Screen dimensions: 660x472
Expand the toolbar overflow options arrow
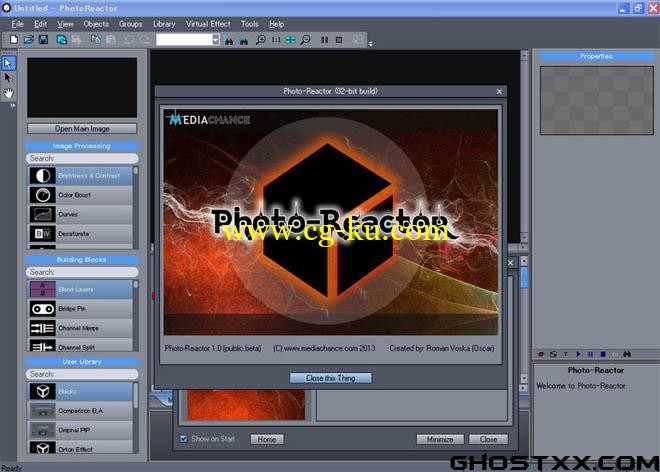pos(370,43)
